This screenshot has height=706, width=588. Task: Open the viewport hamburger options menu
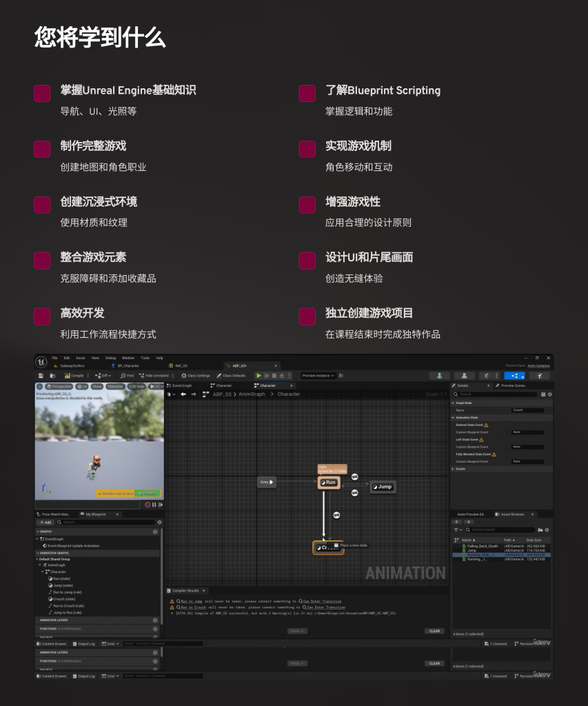coord(39,386)
